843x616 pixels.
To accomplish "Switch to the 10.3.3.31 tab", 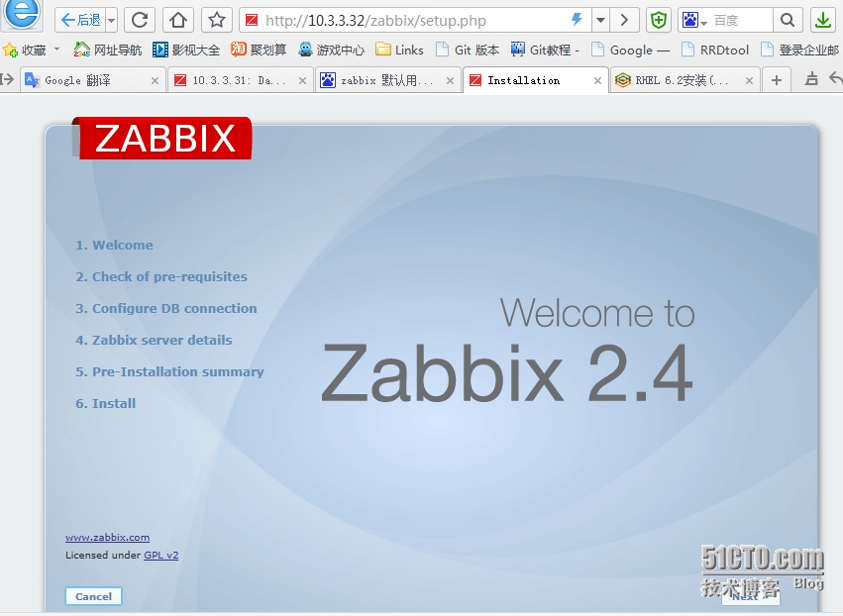I will coord(234,80).
